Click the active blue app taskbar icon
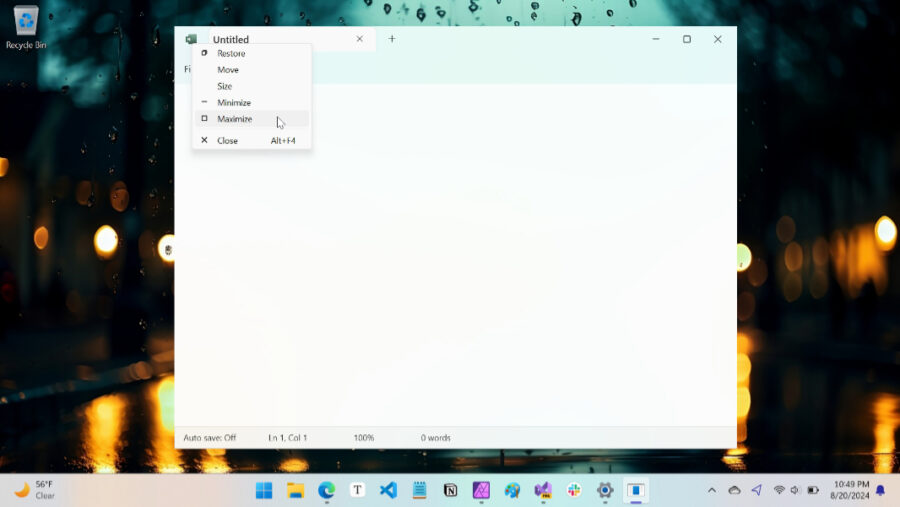The image size is (900, 507). [x=636, y=490]
